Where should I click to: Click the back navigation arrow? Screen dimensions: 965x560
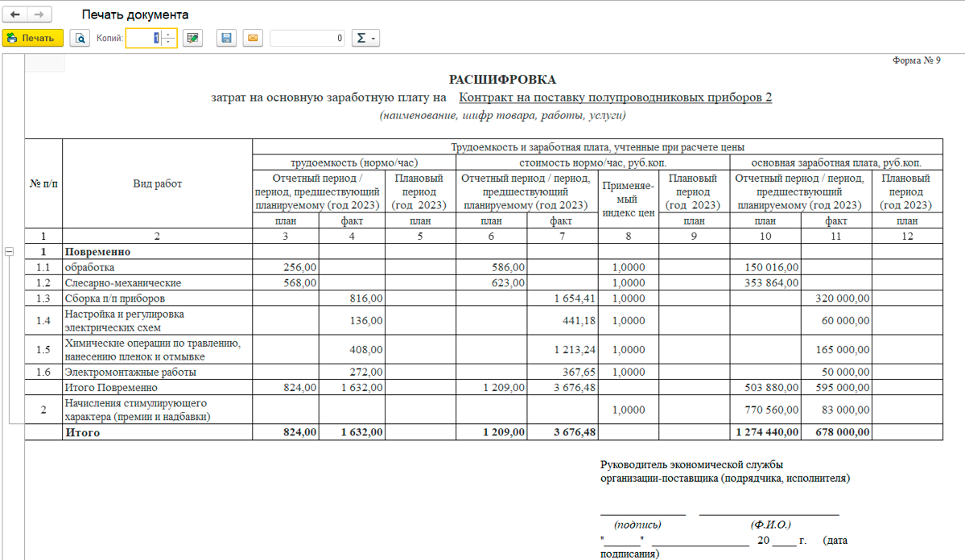[15, 15]
